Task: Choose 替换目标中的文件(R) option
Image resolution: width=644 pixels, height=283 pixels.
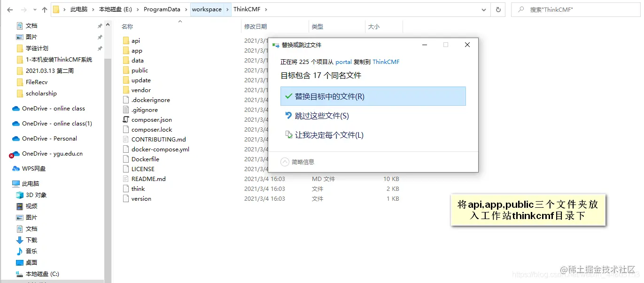Action: [x=373, y=96]
